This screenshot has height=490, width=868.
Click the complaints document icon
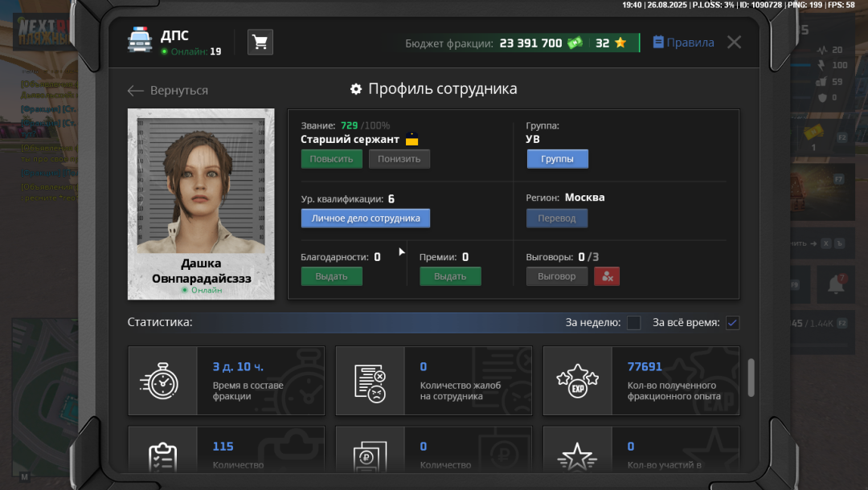pyautogui.click(x=370, y=383)
